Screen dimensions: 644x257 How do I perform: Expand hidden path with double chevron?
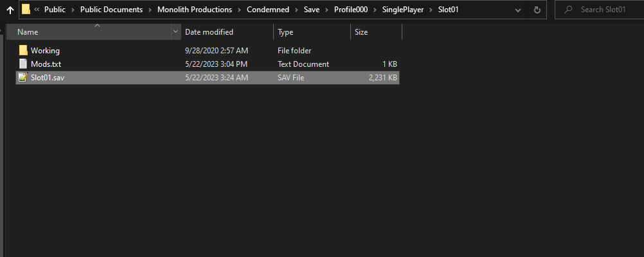(x=37, y=10)
